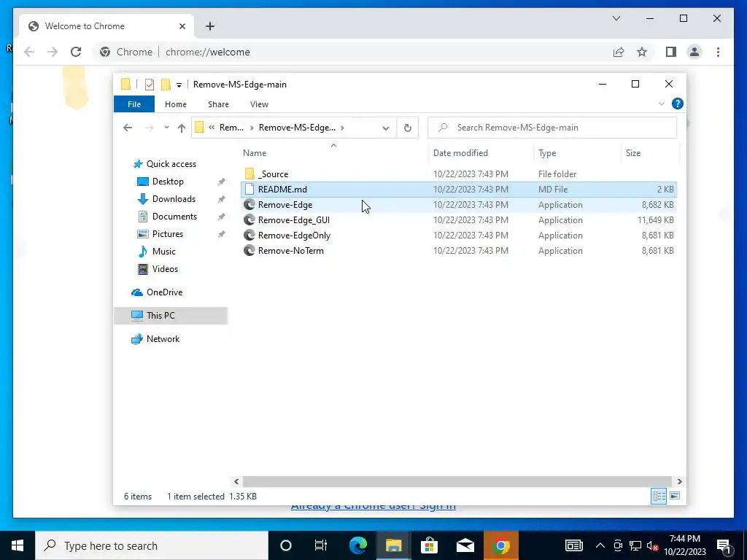The image size is (747, 560).
Task: Open Cortana circle on taskbar
Action: pos(286,545)
